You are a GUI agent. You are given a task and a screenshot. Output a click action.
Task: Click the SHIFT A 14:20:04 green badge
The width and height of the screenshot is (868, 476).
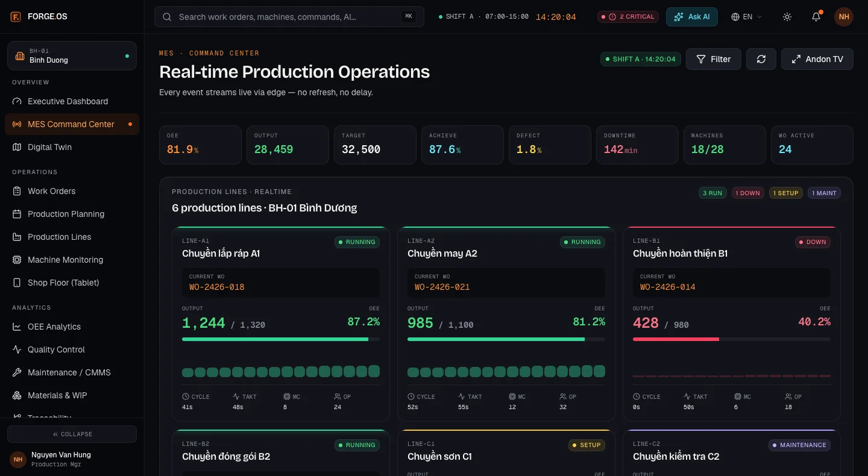point(641,59)
